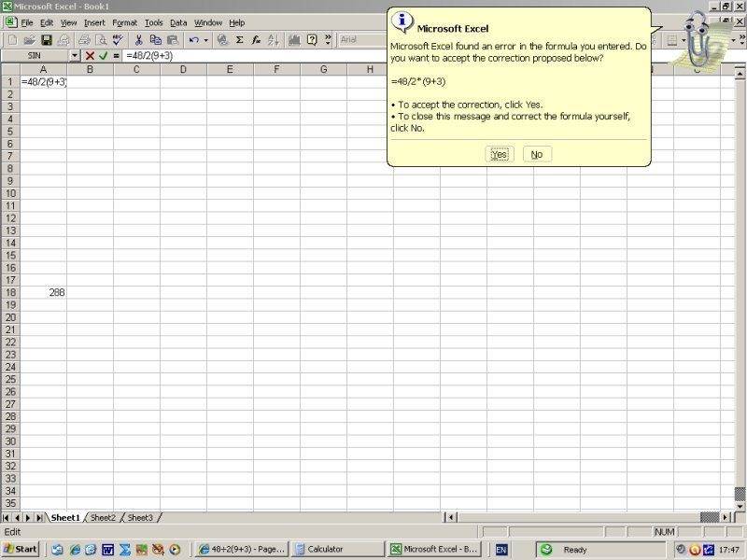Open the Paste Function fx icon
Viewport: 747px width, 560px height.
point(256,40)
